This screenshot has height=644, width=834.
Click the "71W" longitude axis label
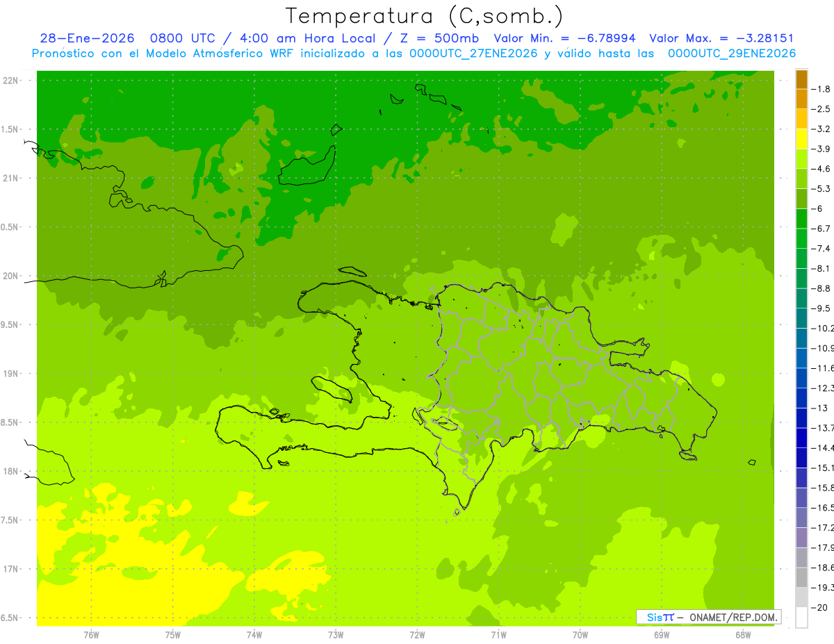pos(498,635)
